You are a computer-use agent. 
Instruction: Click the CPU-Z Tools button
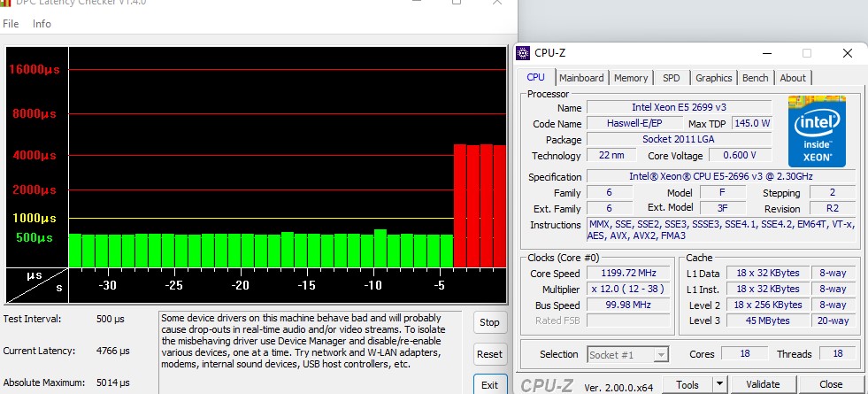pyautogui.click(x=687, y=384)
